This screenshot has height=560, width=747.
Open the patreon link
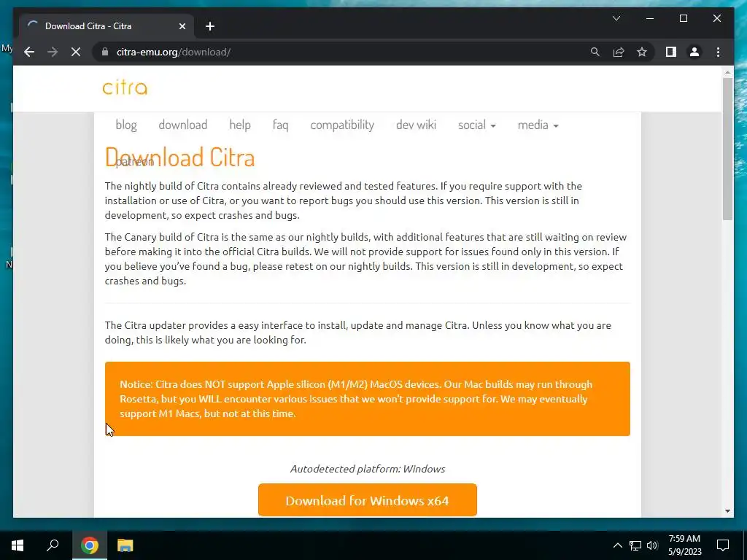[x=135, y=162]
